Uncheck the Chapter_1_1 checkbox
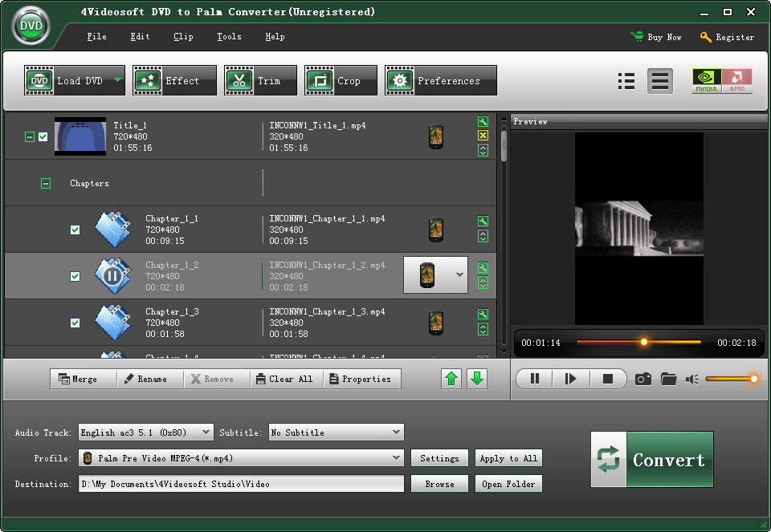771x532 pixels. (x=75, y=230)
